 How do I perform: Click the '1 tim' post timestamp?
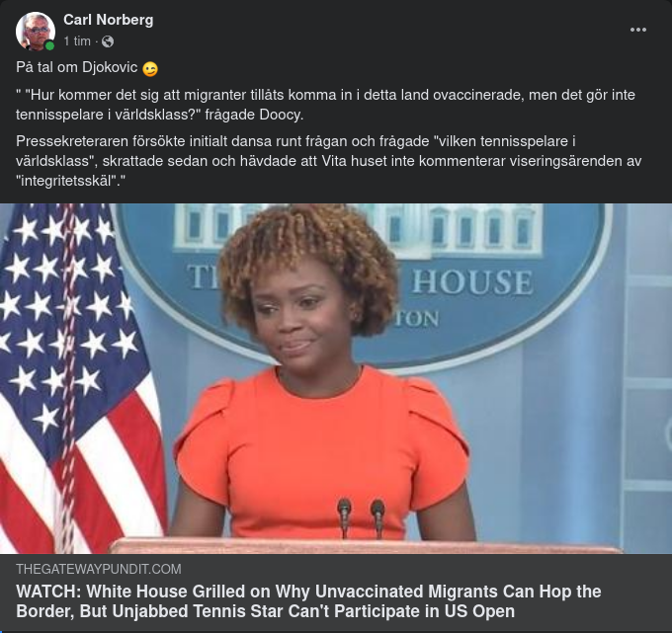[x=77, y=41]
